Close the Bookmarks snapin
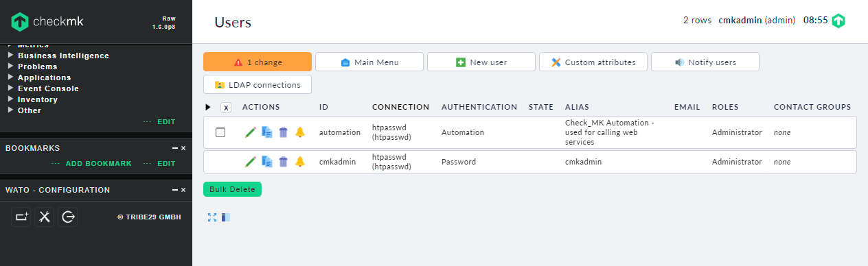Viewport: 868px width, 266px height. point(183,148)
